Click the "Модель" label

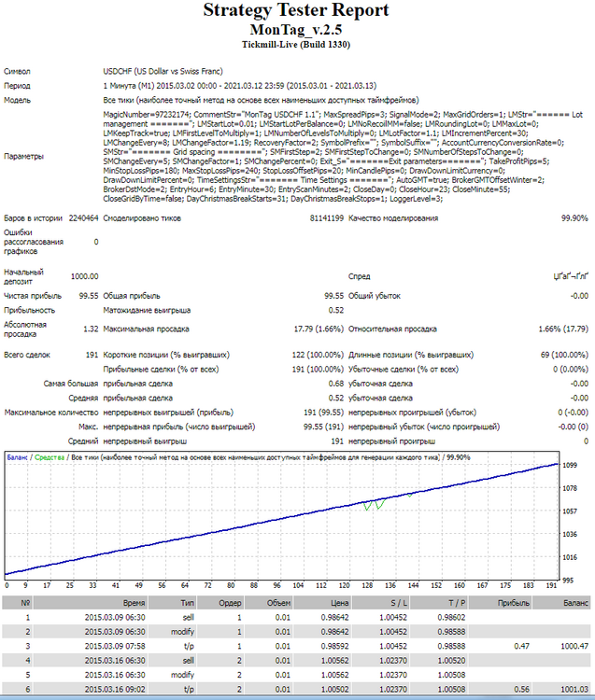[18, 100]
